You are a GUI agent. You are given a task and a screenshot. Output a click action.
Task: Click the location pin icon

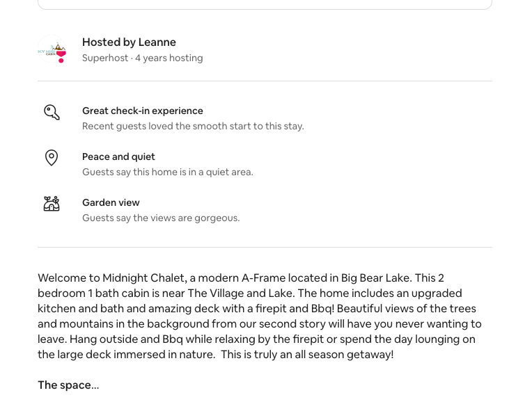(x=52, y=158)
